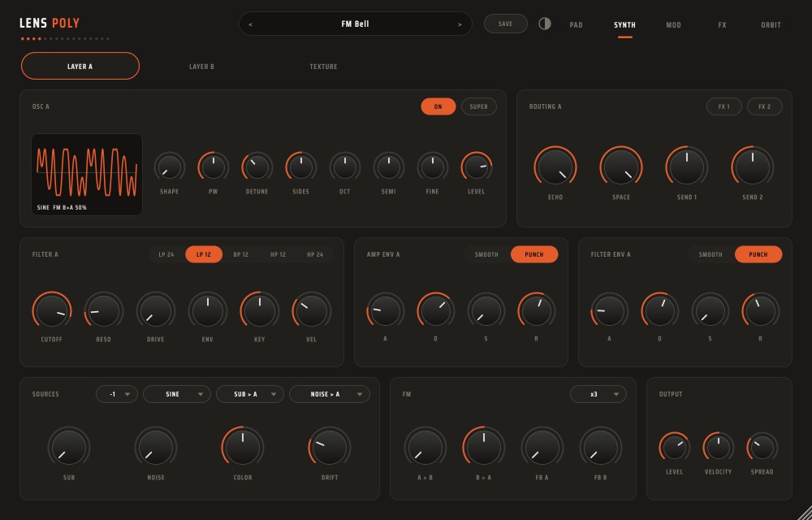Select BP 12 filter type
The image size is (812, 520).
[241, 254]
